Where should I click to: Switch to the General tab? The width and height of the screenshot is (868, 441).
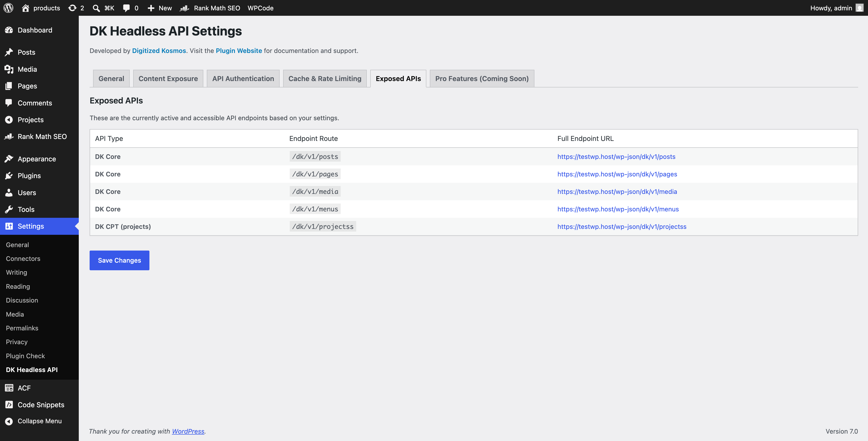(111, 79)
